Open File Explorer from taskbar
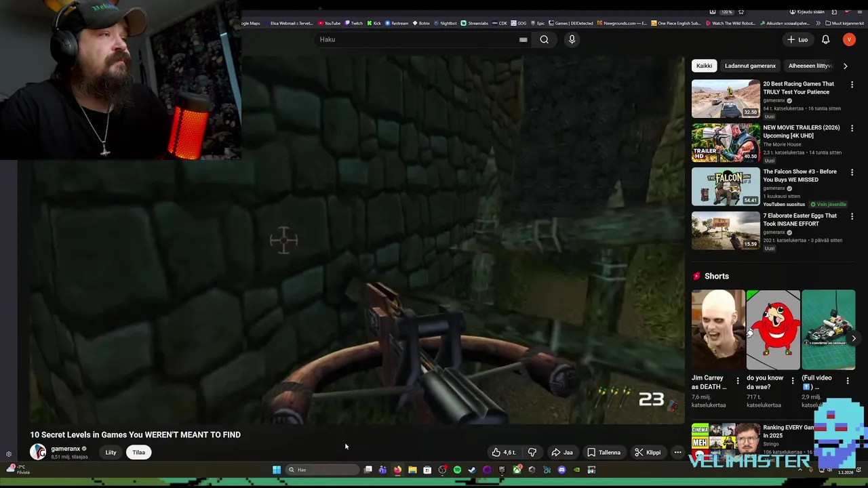This screenshot has width=868, height=488. click(412, 470)
